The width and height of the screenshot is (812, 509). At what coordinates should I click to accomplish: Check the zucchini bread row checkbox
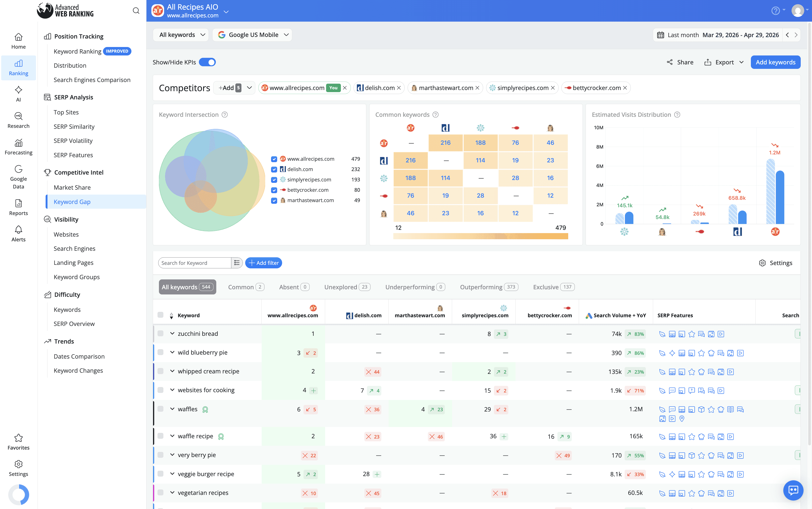[160, 334]
